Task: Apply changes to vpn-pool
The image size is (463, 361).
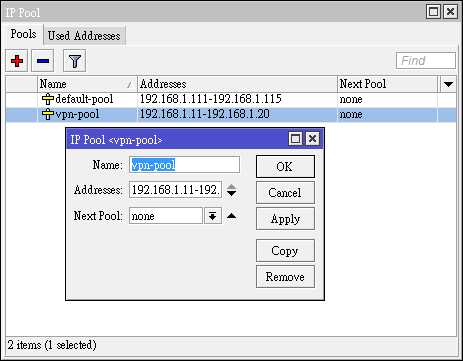Action: (x=285, y=219)
